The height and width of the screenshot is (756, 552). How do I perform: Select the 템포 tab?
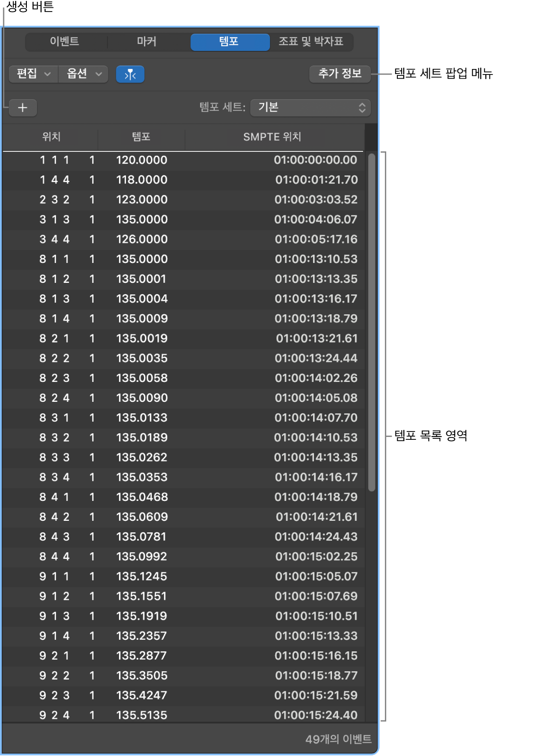click(230, 42)
